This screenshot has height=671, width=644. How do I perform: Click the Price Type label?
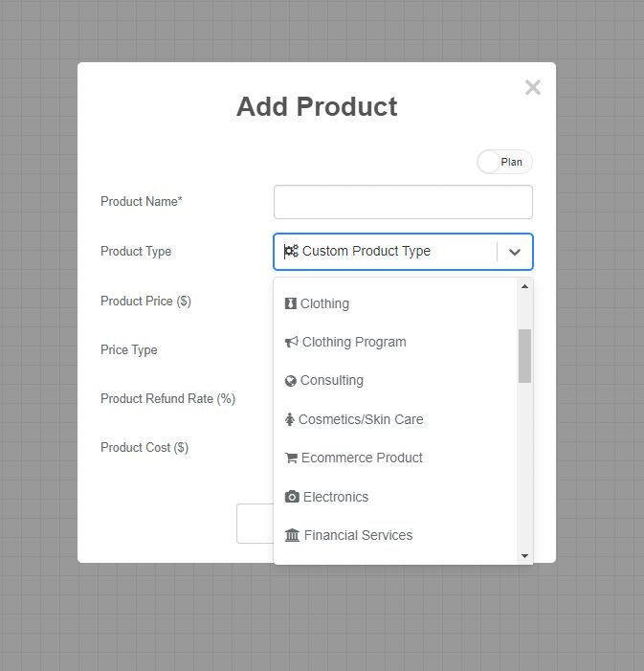129,350
